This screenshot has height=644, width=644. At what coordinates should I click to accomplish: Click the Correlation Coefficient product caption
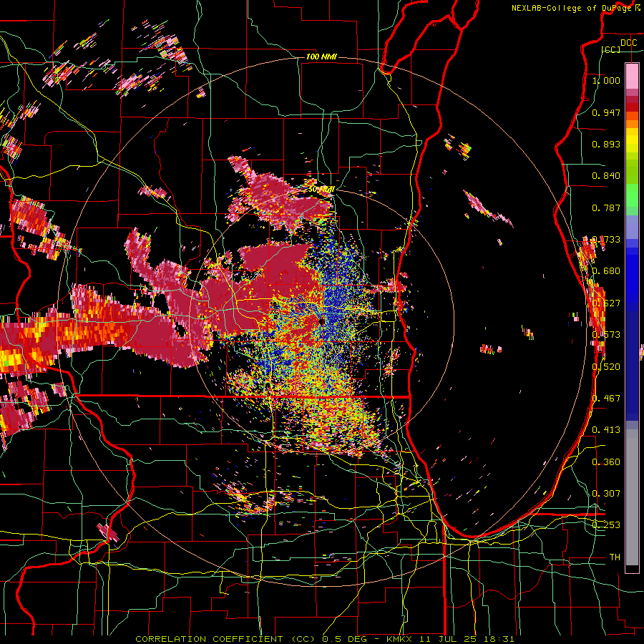[x=324, y=639]
